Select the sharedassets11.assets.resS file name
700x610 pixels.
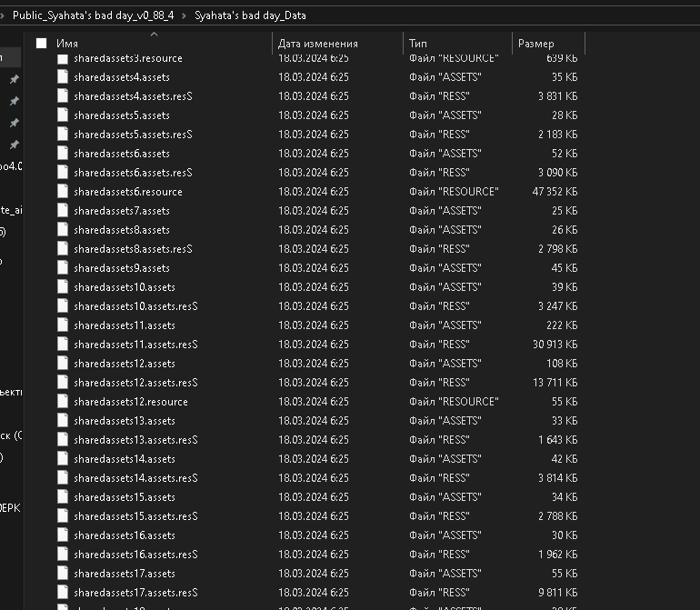pyautogui.click(x=135, y=345)
